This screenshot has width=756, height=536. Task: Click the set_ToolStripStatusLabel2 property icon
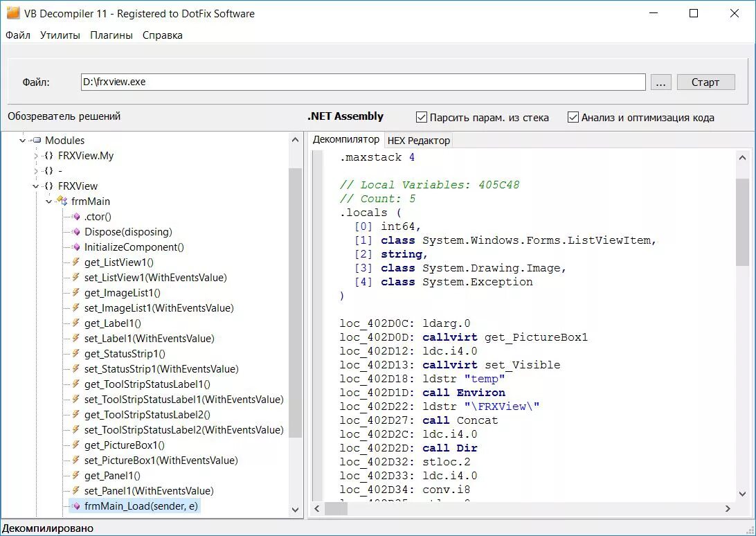(76, 430)
